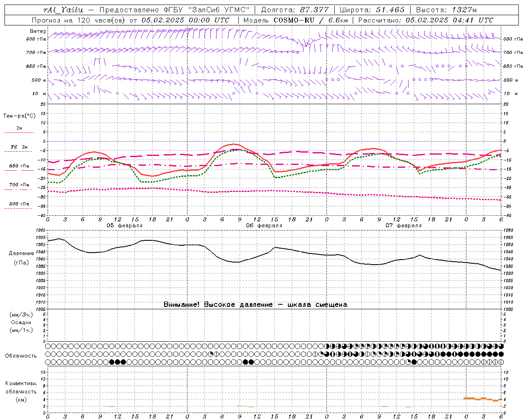This screenshot has width=525, height=420.
Task: Click the Осадки panel label
Action: (21, 322)
